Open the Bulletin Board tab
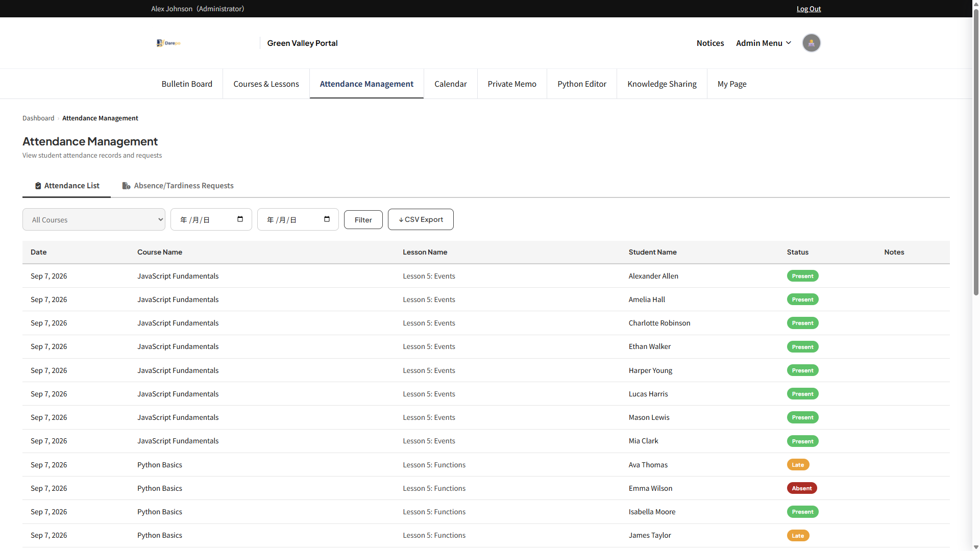980x551 pixels. point(187,84)
